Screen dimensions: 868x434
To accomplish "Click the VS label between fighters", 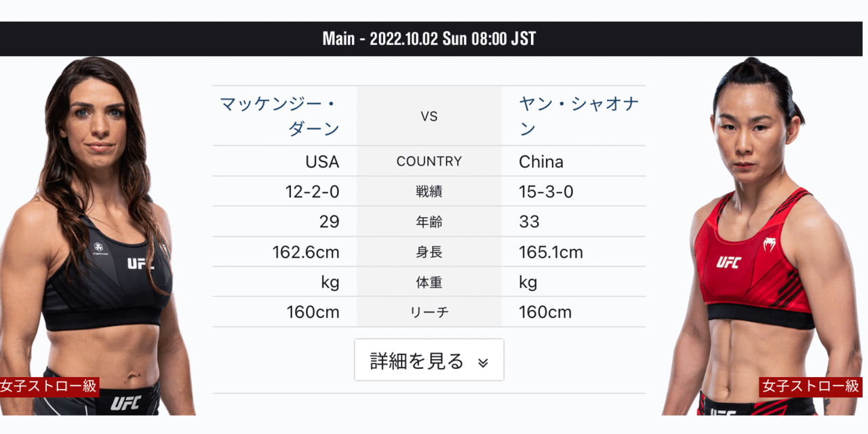I will (429, 115).
